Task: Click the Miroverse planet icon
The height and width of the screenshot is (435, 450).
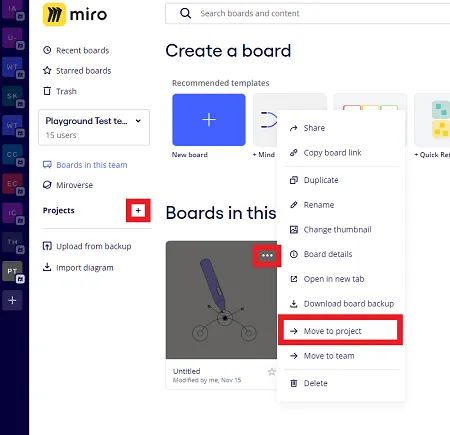Action: tap(47, 185)
